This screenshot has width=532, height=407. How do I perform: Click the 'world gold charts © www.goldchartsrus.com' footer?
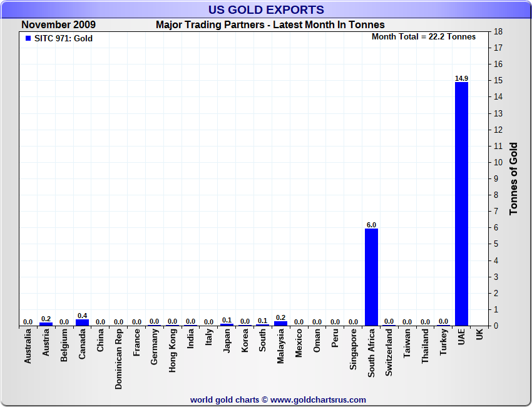278,400
